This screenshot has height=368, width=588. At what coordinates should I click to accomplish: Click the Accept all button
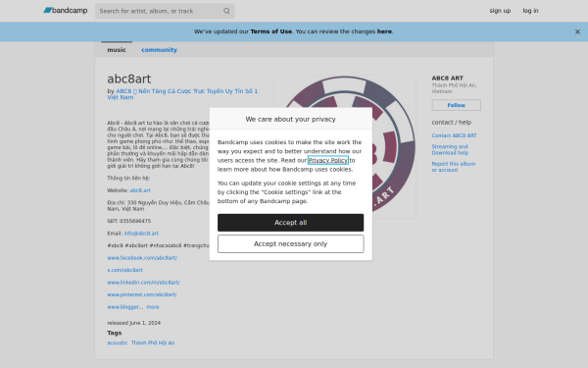291,223
